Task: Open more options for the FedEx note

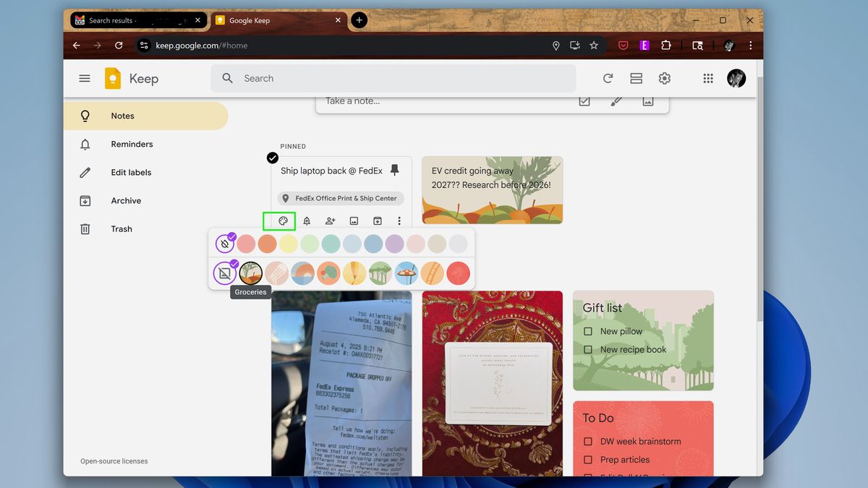Action: (x=399, y=221)
